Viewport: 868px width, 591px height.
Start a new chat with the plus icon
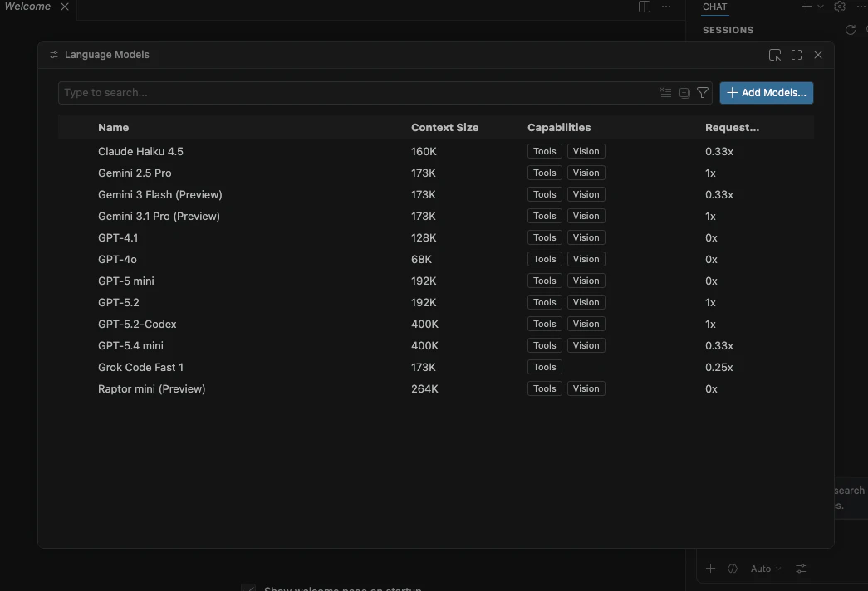807,7
